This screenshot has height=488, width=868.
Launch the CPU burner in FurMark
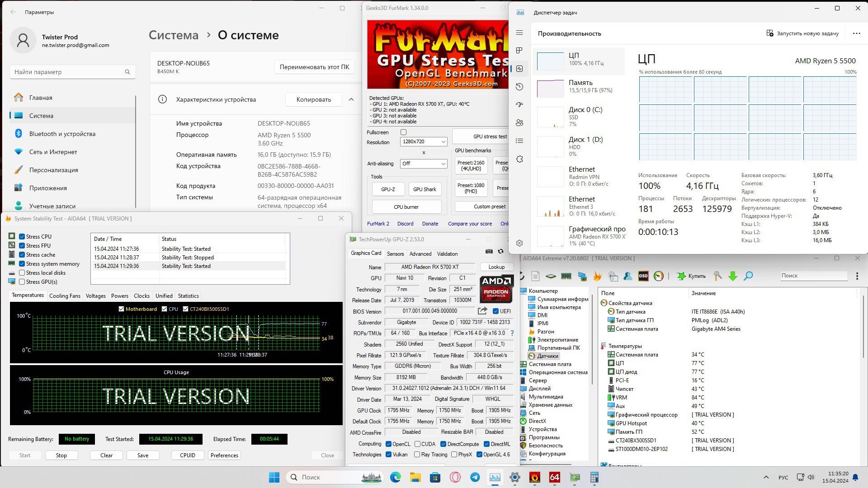point(406,207)
